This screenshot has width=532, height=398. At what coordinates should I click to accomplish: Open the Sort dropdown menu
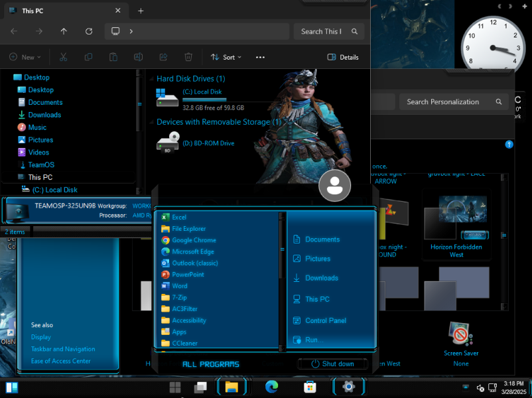226,57
